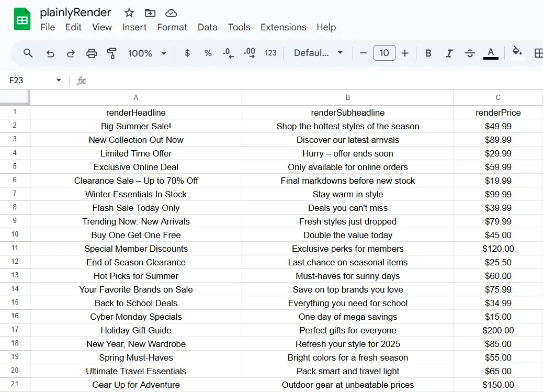Open the font selection dropdown
543x392 pixels.
pos(318,53)
